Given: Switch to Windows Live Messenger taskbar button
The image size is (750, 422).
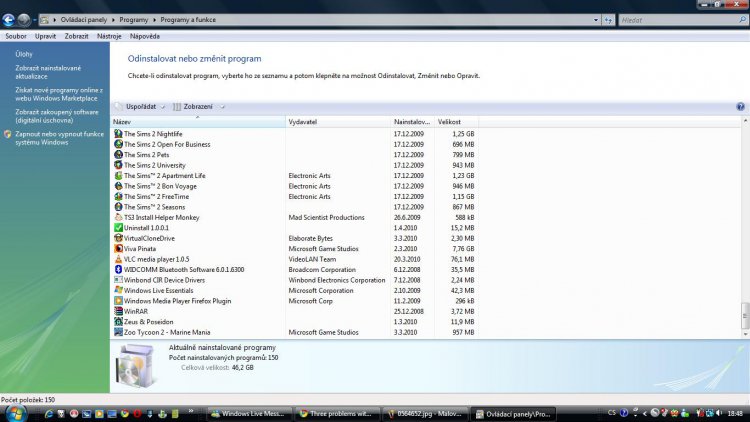Looking at the screenshot, I should click(249, 414).
